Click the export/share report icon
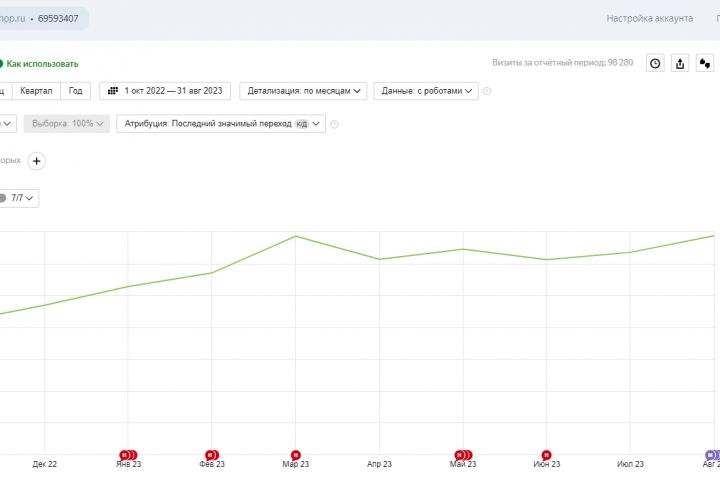720x480 pixels. (x=680, y=63)
